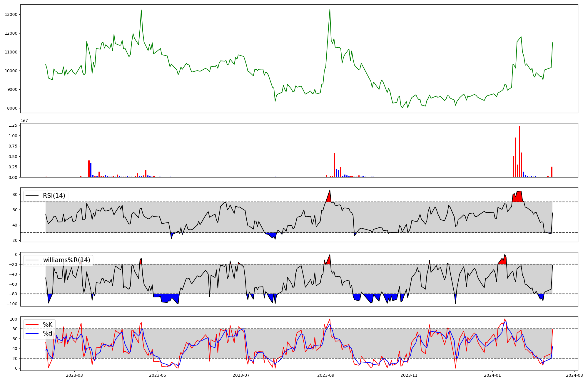Click the %K legend entry
Image resolution: width=588 pixels, height=382 pixels.
click(x=48, y=325)
